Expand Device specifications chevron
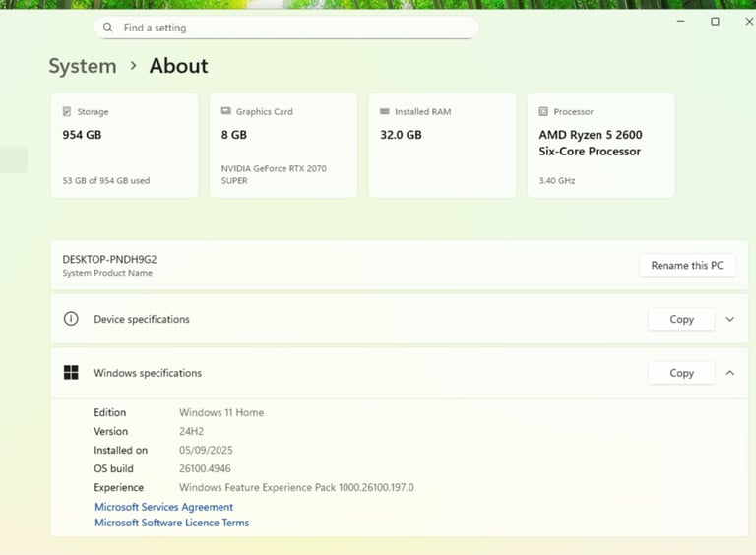This screenshot has height=555, width=756. click(730, 319)
